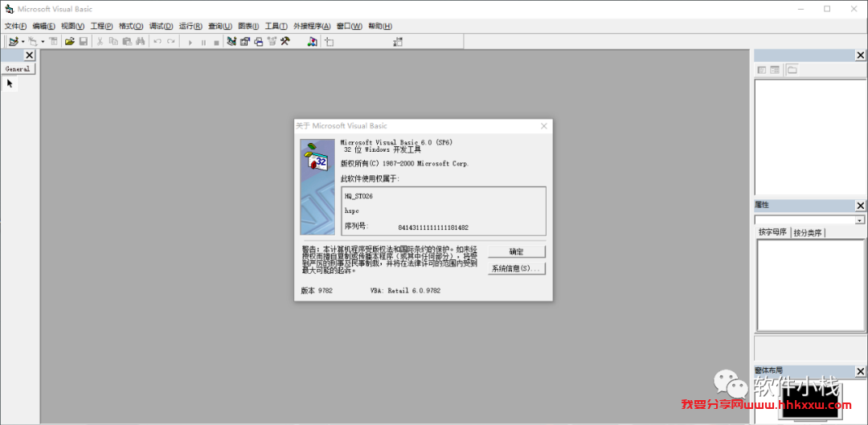The image size is (868, 425).
Task: Toggle Folders icon in Project Explorer
Action: coord(792,70)
